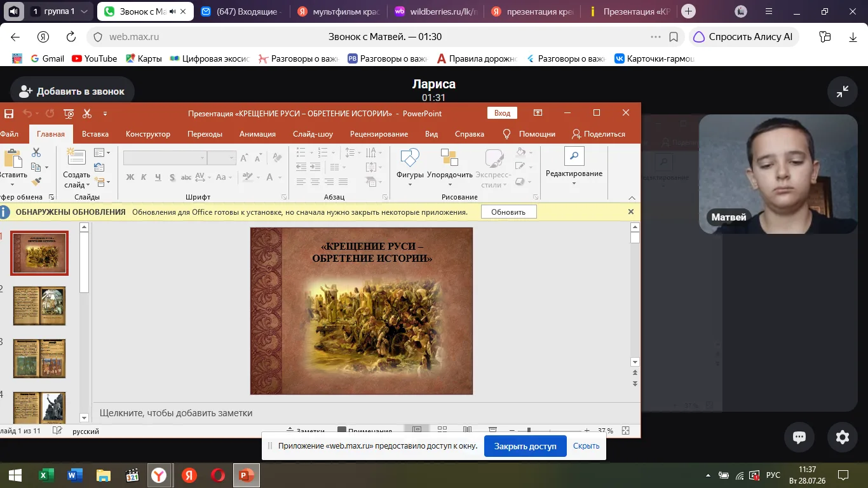Switch to Reading view icon
The image size is (868, 488).
(x=467, y=430)
